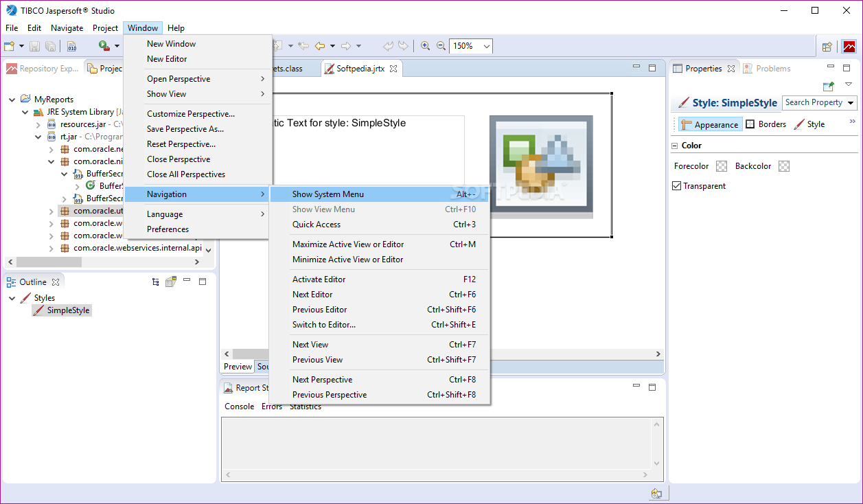863x504 pixels.
Task: Choose Reset Perspective... menu item
Action: tap(198, 144)
